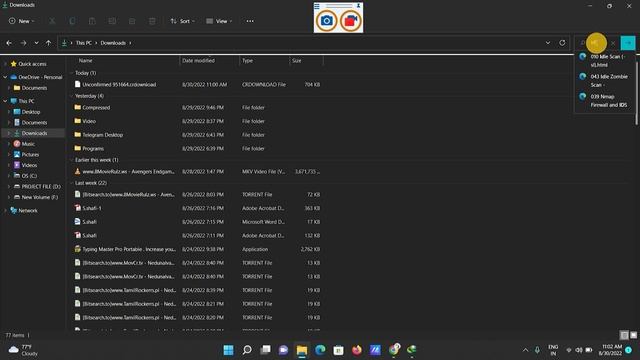Select PROJECT FILE (D:) drive
The height and width of the screenshot is (360, 640).
click(41, 186)
